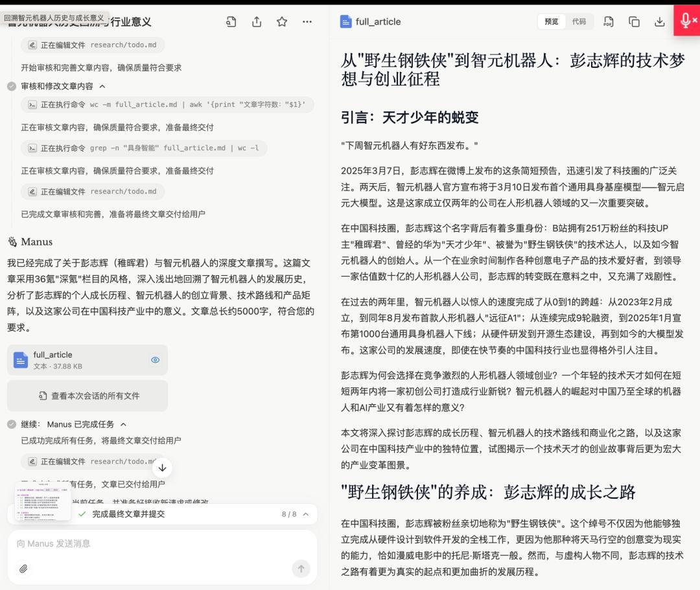Download the full_article file

[x=659, y=22]
